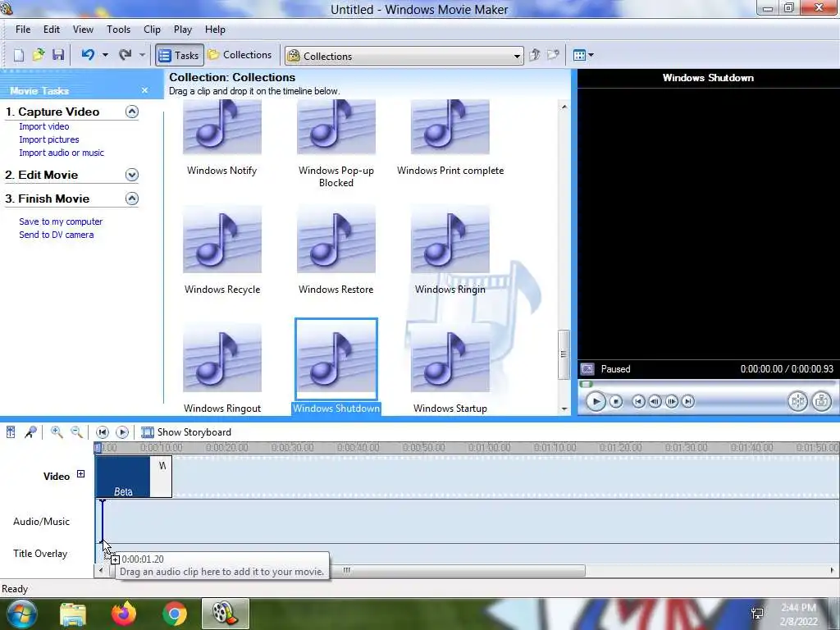Click the Open Project folder icon
This screenshot has height=630, width=840.
tap(39, 55)
